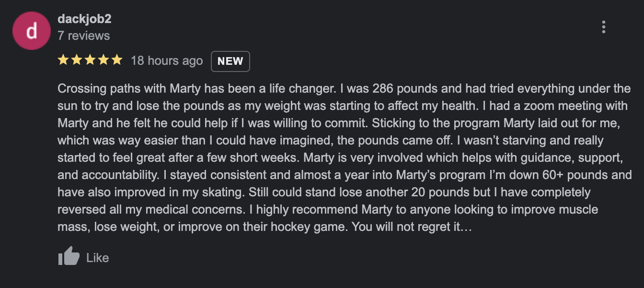This screenshot has width=644, height=288.
Task: Click the third yellow rating star
Action: coord(90,60)
